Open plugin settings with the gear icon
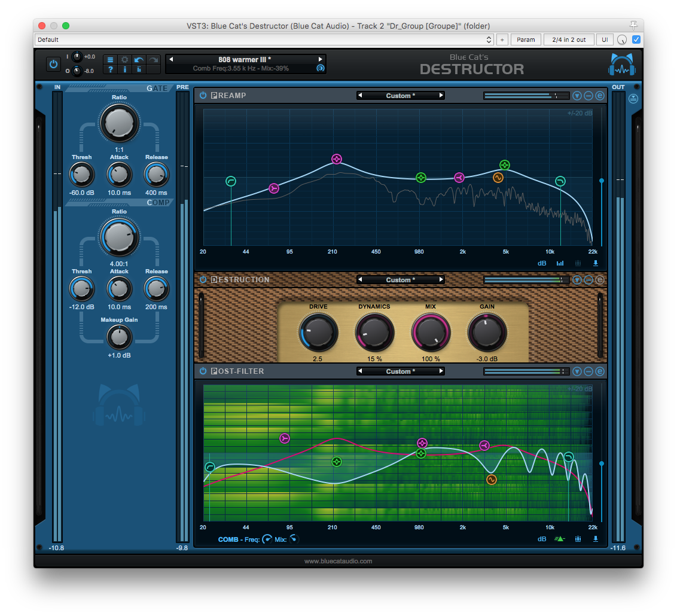The height and width of the screenshot is (616, 677). point(124,59)
